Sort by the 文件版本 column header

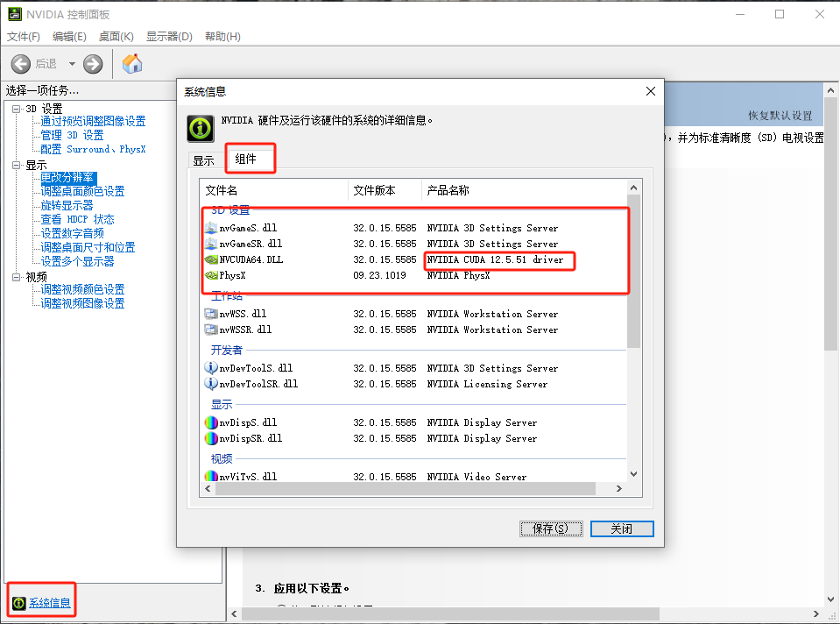click(x=385, y=190)
